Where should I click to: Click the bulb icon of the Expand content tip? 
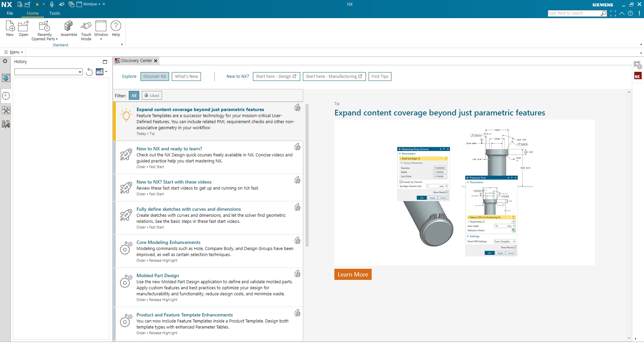126,115
